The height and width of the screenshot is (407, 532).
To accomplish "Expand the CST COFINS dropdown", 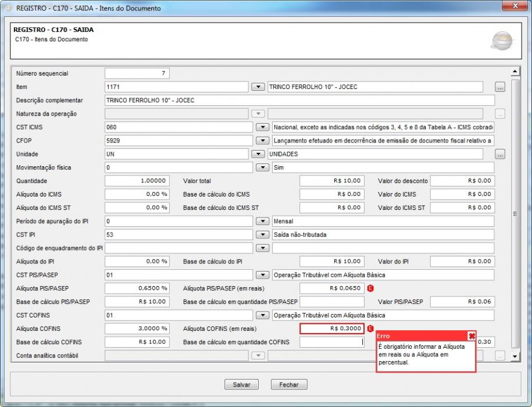I will pyautogui.click(x=263, y=315).
